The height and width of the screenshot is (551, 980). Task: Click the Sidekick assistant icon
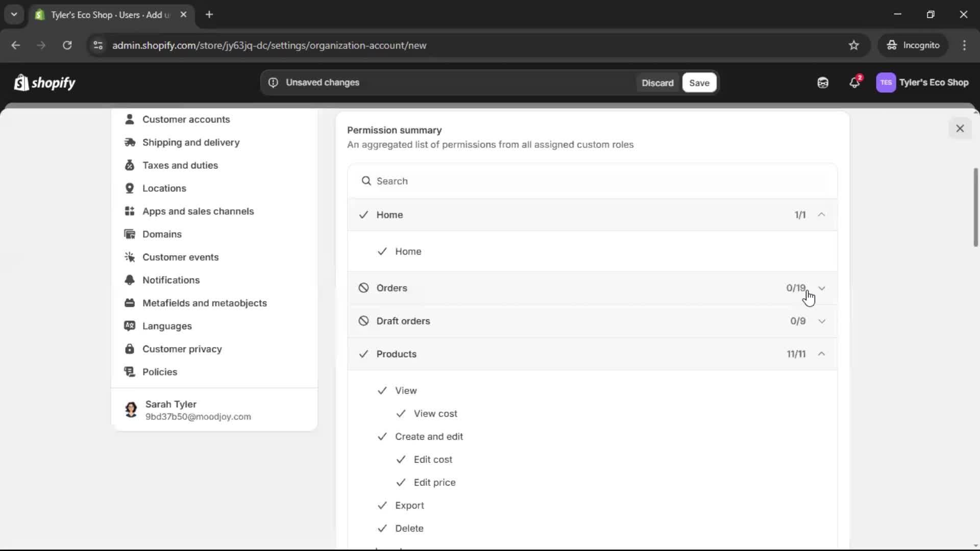[823, 83]
